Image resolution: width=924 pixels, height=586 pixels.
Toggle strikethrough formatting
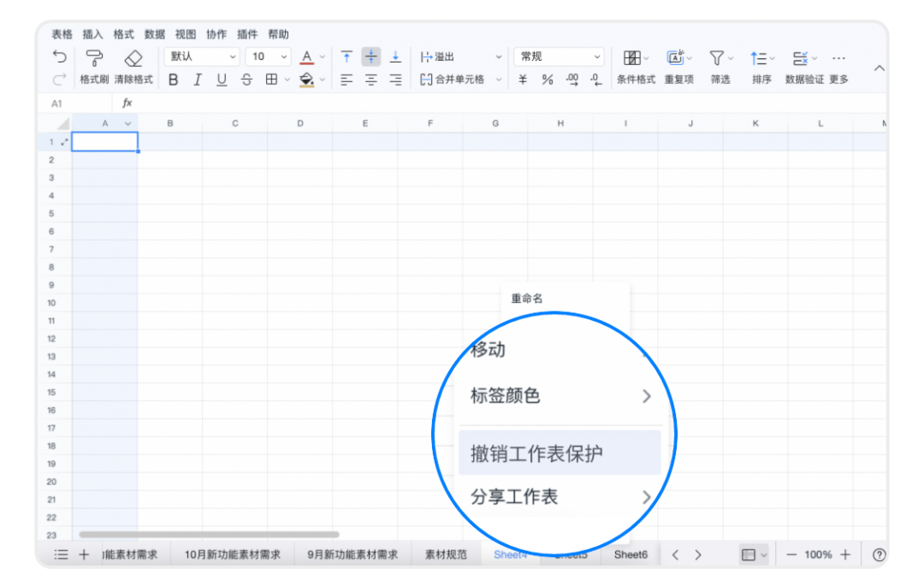tap(246, 80)
